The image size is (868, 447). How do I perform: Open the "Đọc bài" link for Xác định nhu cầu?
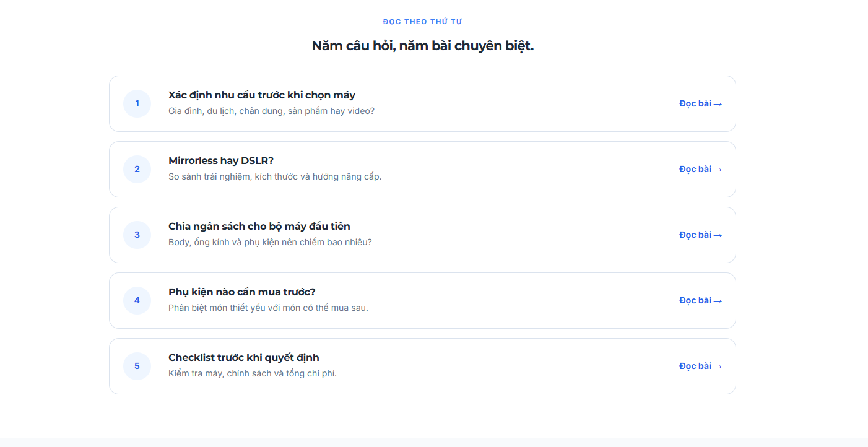700,103
